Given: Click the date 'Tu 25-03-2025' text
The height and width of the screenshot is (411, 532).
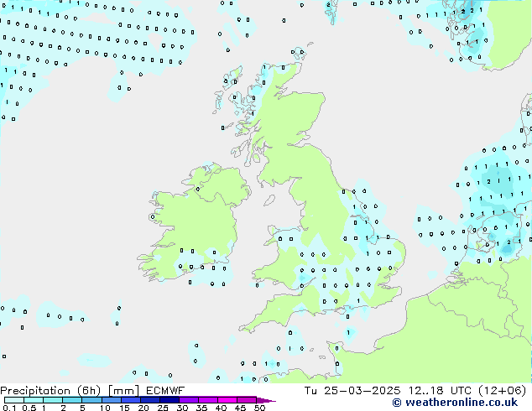Looking at the screenshot, I should click(x=352, y=391).
